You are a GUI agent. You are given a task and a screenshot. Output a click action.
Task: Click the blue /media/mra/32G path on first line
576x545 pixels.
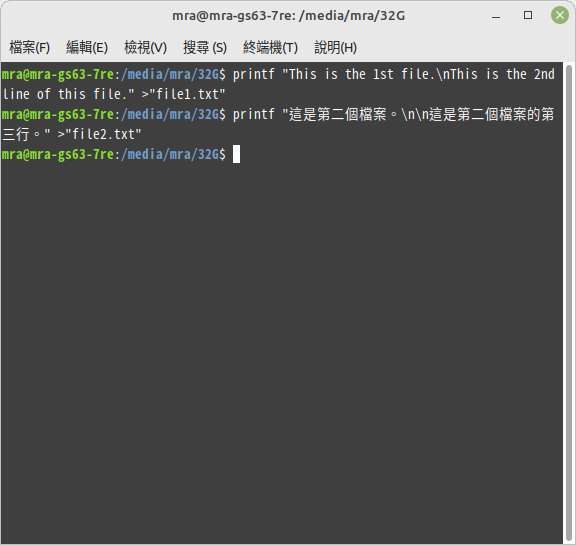coord(170,75)
